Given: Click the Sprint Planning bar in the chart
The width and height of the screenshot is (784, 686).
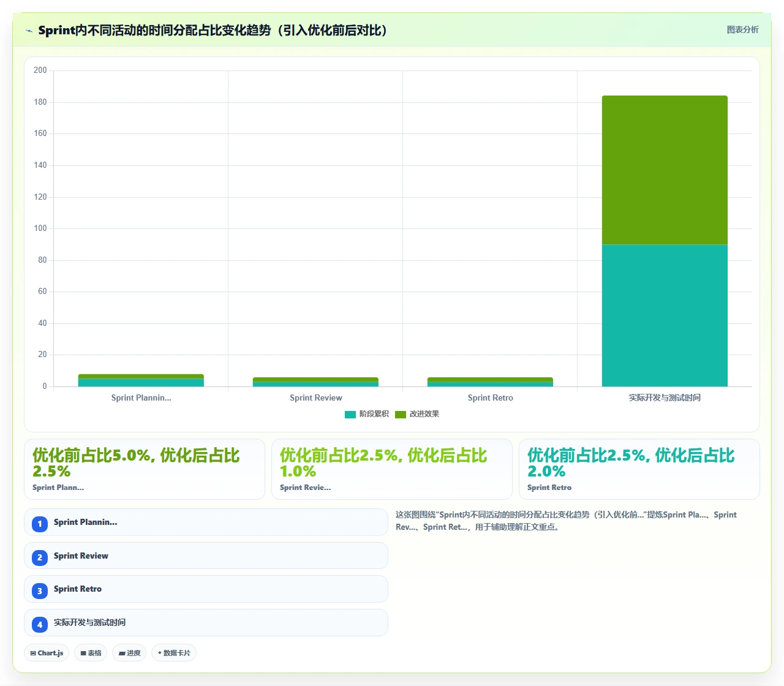Looking at the screenshot, I should (x=141, y=380).
